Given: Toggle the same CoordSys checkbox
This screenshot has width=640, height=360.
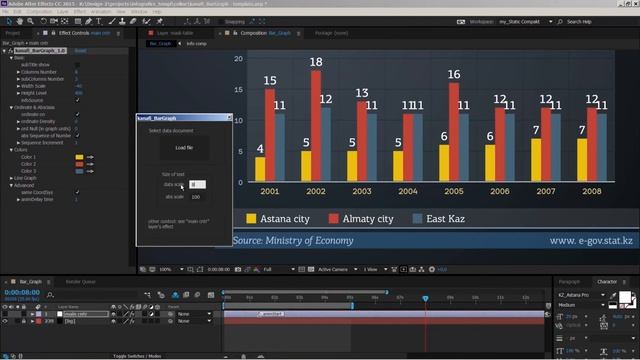Looking at the screenshot, I should (78, 192).
